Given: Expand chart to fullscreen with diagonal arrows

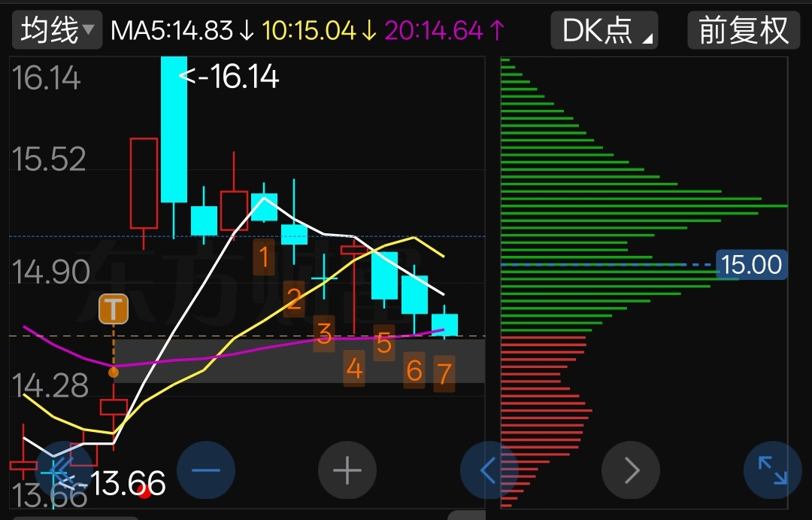Looking at the screenshot, I should [772, 470].
